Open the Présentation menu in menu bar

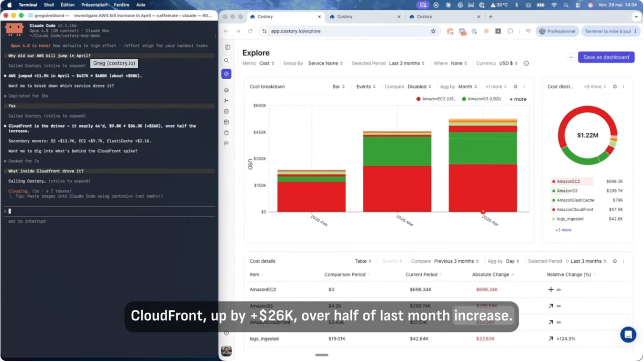[94, 5]
